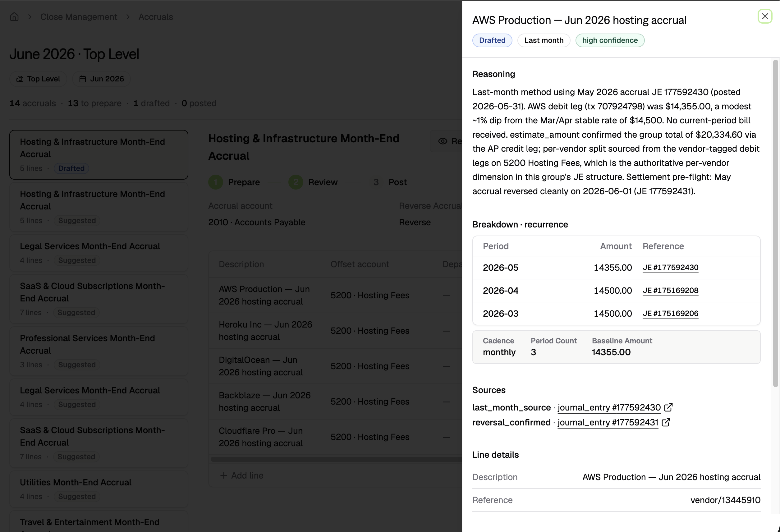Select the suggested Hosting & Infrastructure accrual card
Screen dimensions: 780x532
[99, 207]
